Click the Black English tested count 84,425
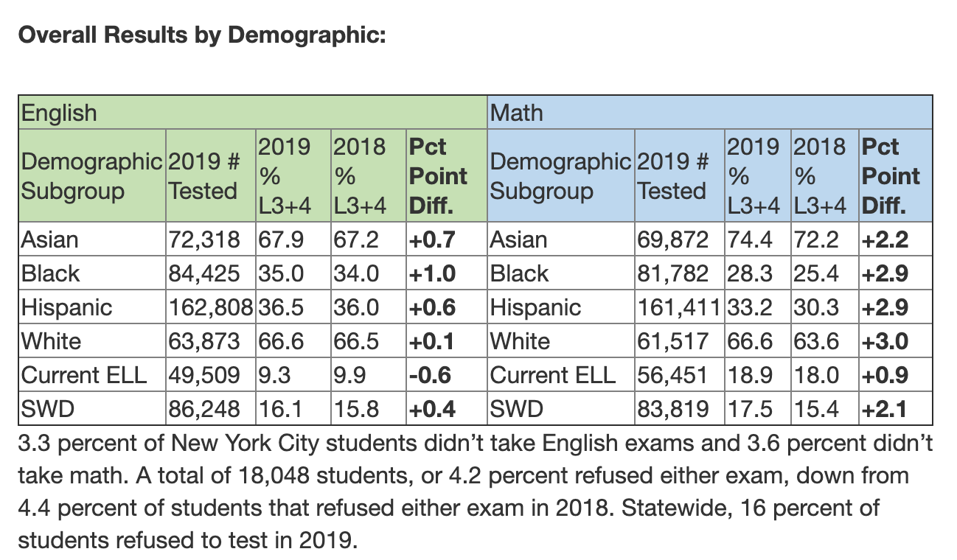The image size is (957, 560). pos(204,273)
